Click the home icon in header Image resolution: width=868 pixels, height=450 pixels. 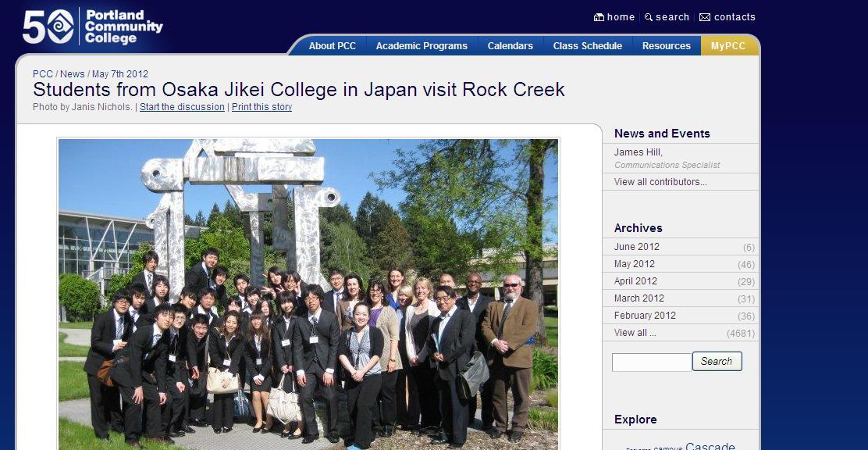(x=599, y=17)
